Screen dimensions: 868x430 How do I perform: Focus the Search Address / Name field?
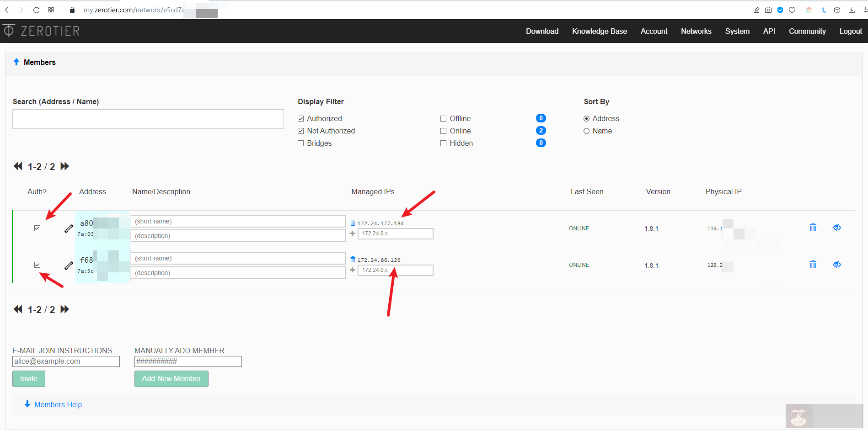click(148, 119)
